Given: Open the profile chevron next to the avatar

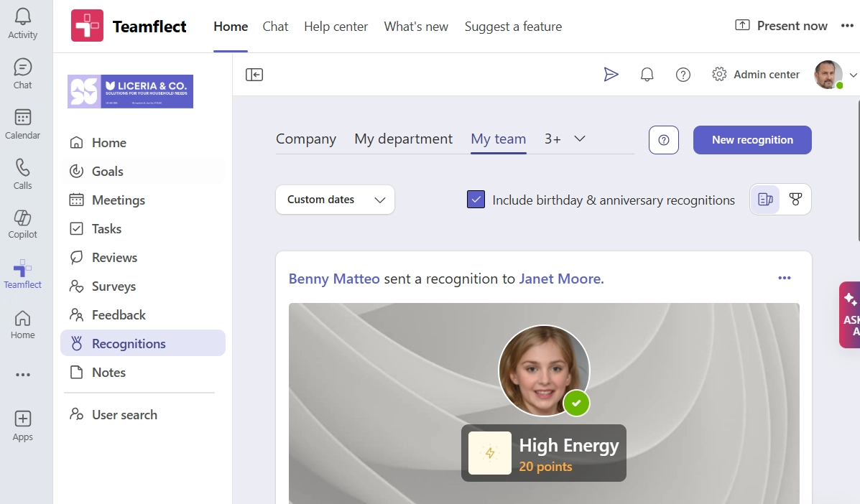Looking at the screenshot, I should click(854, 74).
